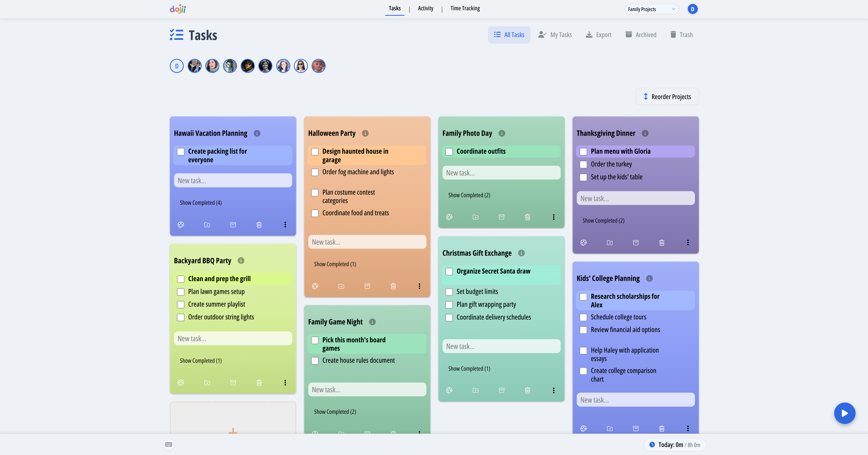Click the Reorder Projects button
Viewport: 868px width, 455px height.
pyautogui.click(x=667, y=96)
